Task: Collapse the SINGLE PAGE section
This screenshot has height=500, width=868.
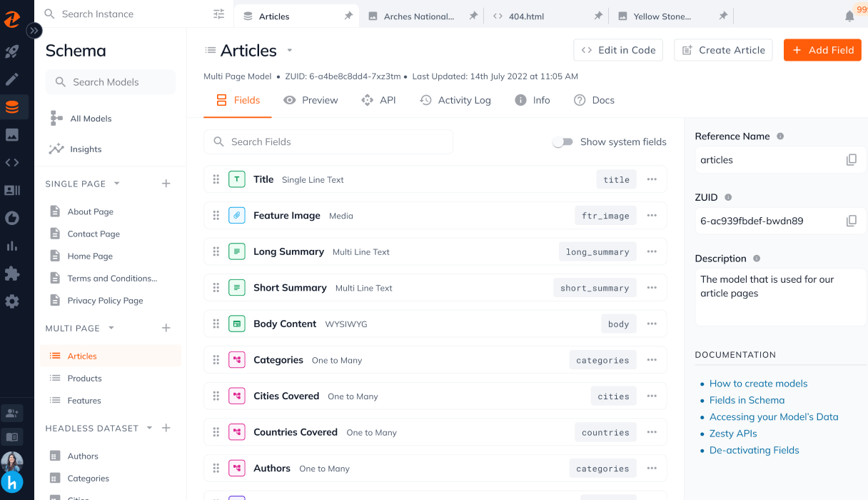Action: click(x=117, y=184)
